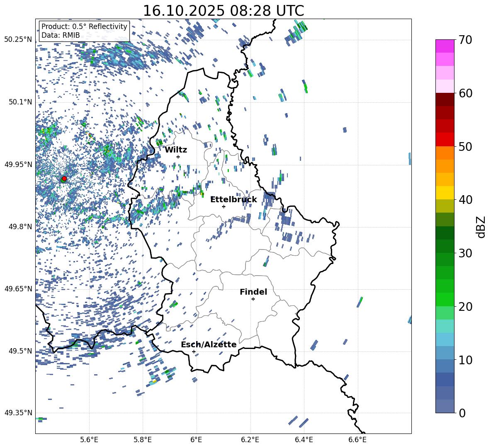Image resolution: width=491 pixels, height=448 pixels.
Task: Click the magenta top segment of colorbar
Action: click(445, 46)
